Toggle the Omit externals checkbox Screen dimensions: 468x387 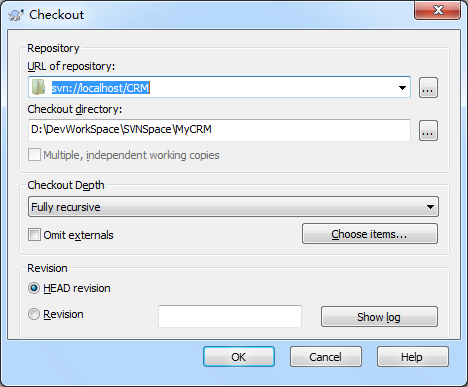(x=34, y=235)
